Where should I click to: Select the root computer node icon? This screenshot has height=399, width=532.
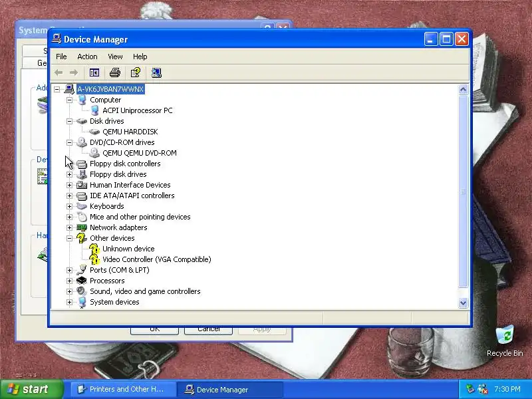point(69,89)
